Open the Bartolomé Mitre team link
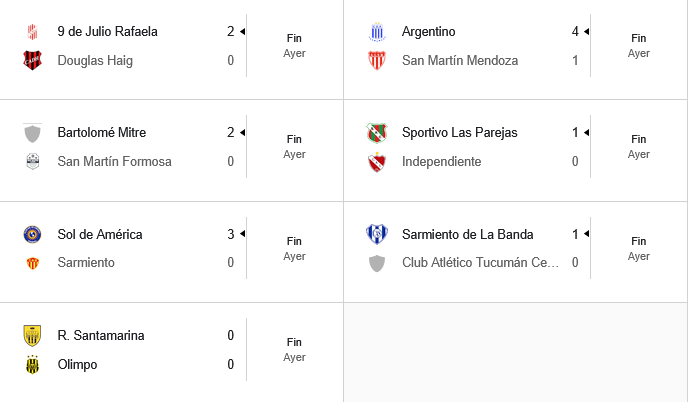Screen dimensions: 690x402 point(102,132)
